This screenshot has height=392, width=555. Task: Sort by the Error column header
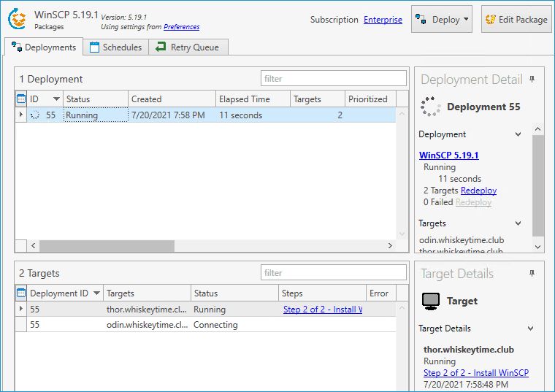[x=381, y=293]
